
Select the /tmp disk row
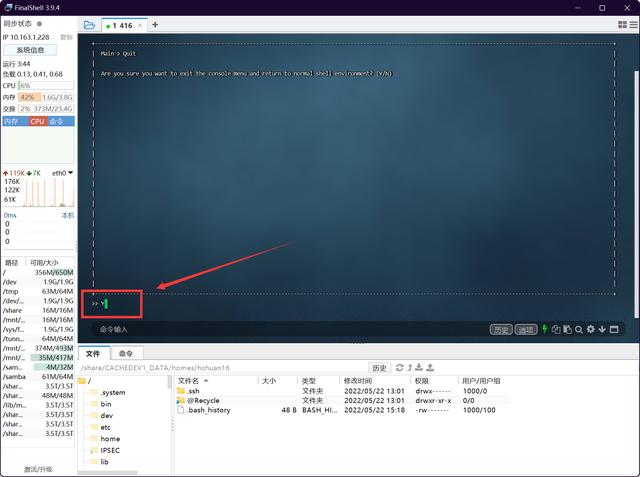38,291
